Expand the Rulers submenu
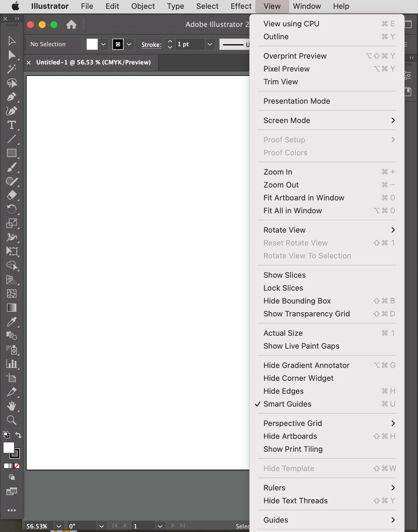 pyautogui.click(x=327, y=488)
